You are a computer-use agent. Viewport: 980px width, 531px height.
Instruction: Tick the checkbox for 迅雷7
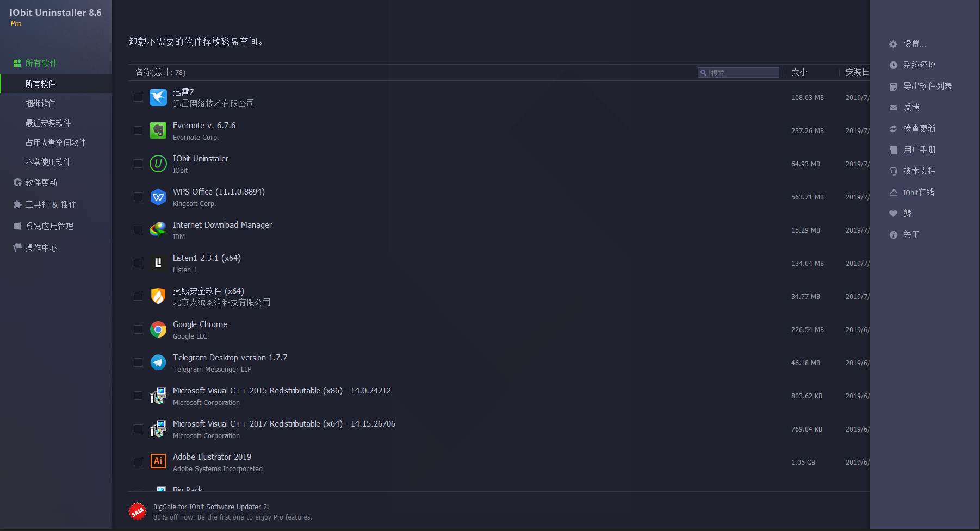138,97
